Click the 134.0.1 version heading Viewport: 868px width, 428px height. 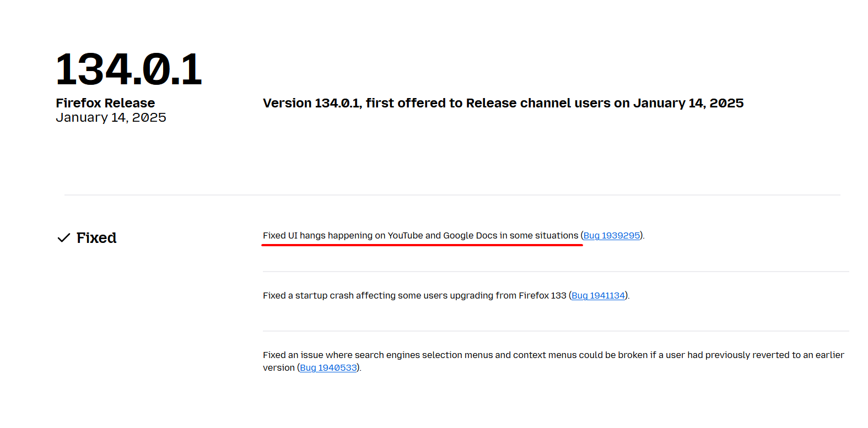(129, 69)
